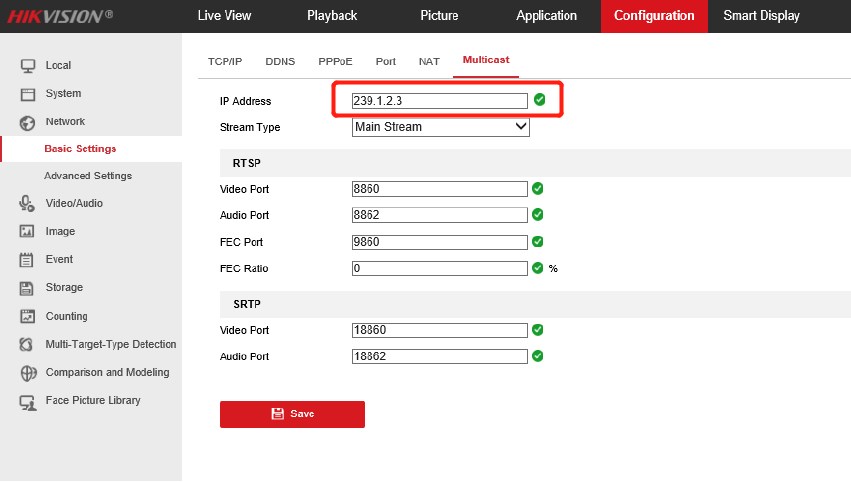Click the Image settings icon
This screenshot has width=851, height=482.
click(28, 232)
